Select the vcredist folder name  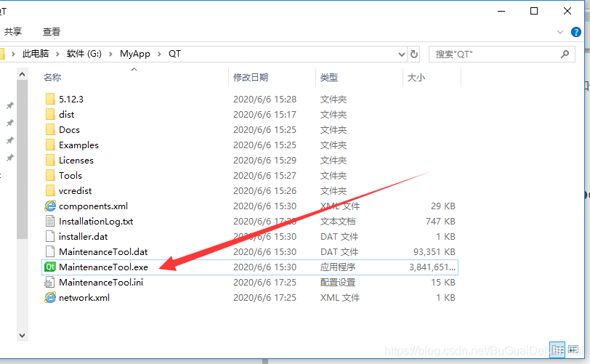pyautogui.click(x=76, y=191)
